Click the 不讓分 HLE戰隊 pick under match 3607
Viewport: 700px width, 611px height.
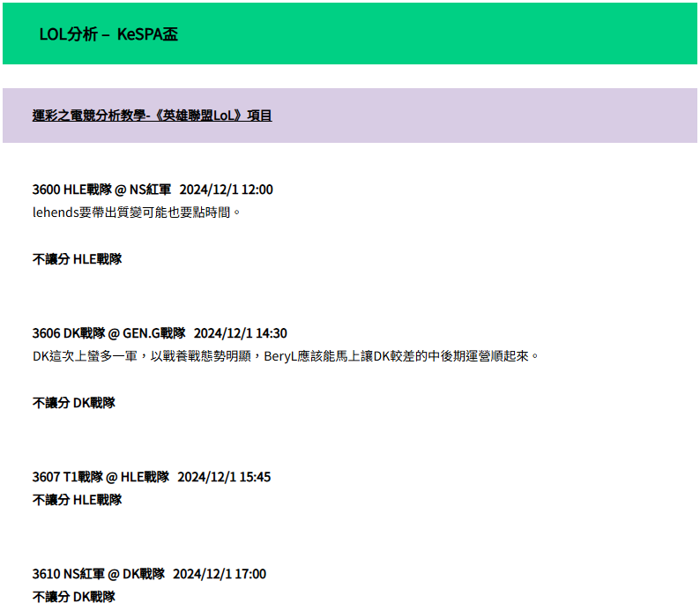pyautogui.click(x=77, y=500)
